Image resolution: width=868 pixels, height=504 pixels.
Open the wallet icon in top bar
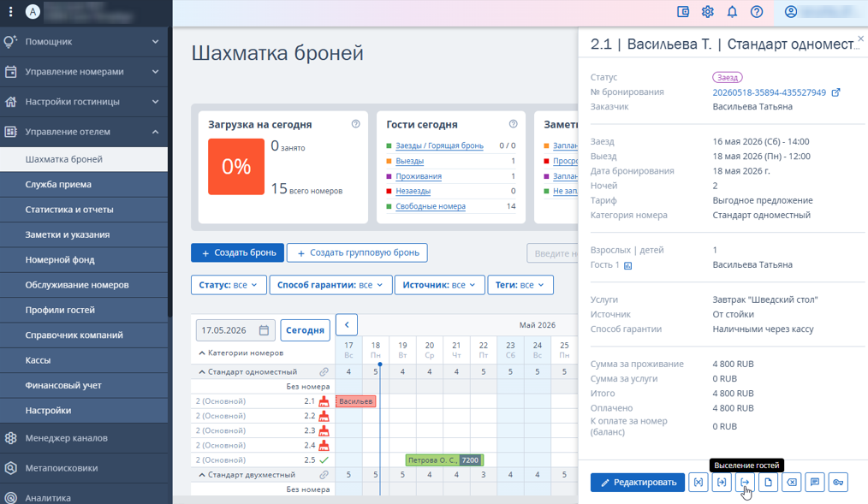tap(683, 12)
